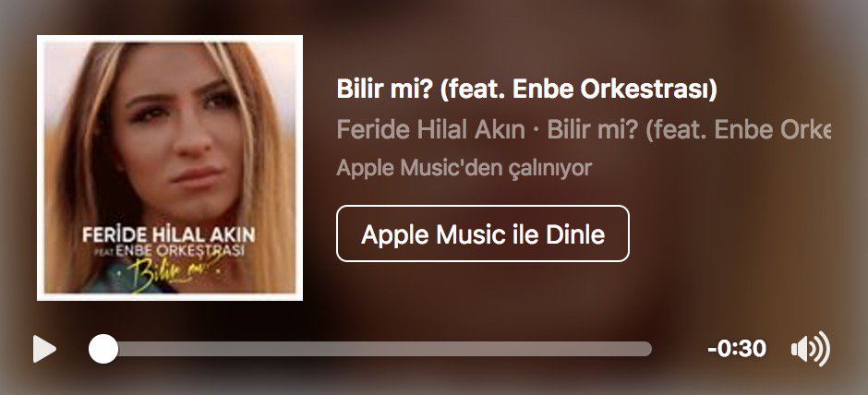Click FERİDE HİLAL AKIN text on cover

pyautogui.click(x=169, y=234)
